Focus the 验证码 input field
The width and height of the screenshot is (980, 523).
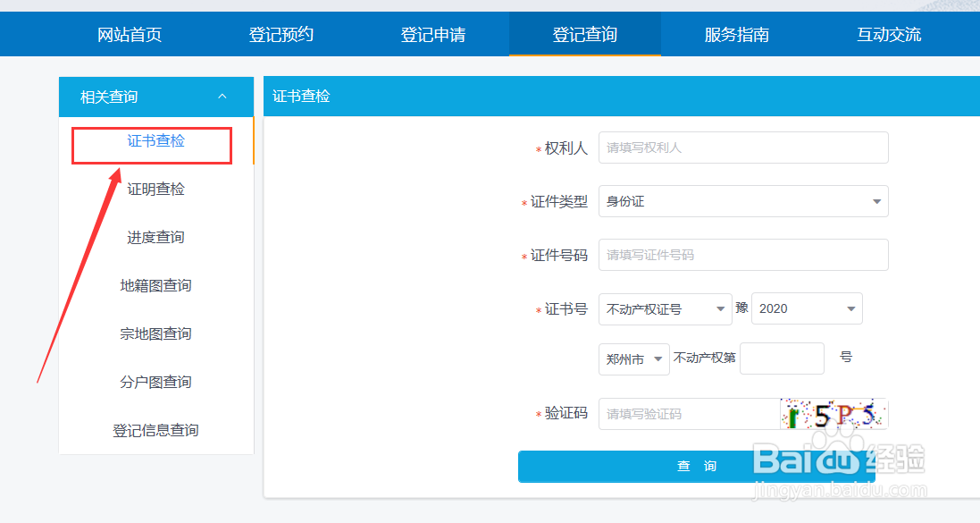tap(689, 414)
